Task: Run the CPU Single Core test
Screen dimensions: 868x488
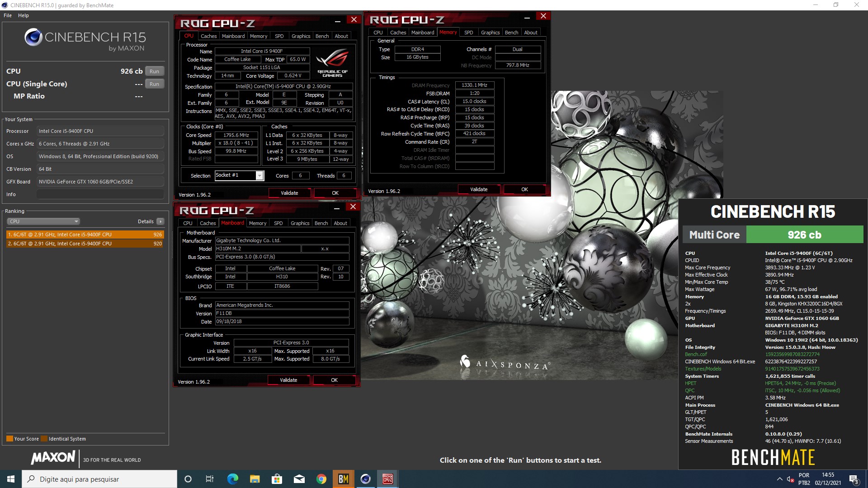Action: pos(154,84)
